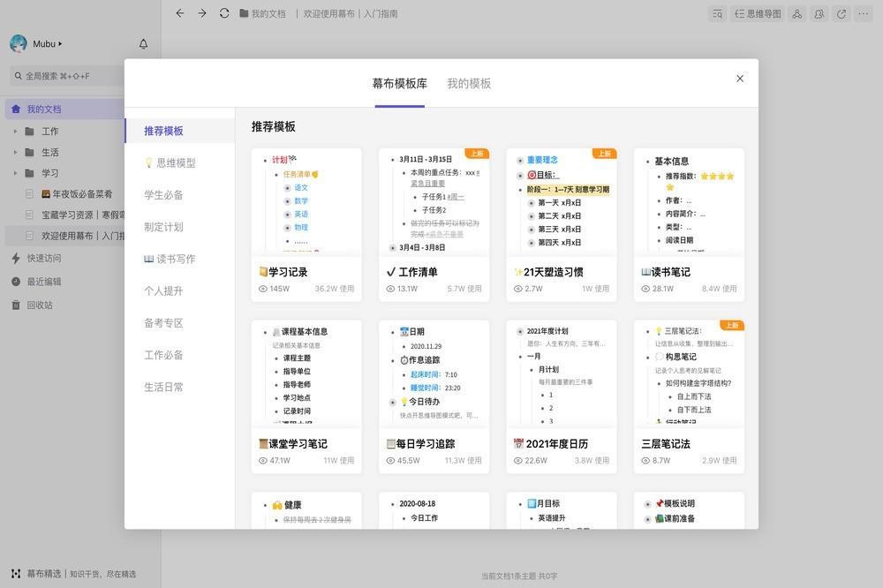Click the 生活 folder icon

coord(30,152)
